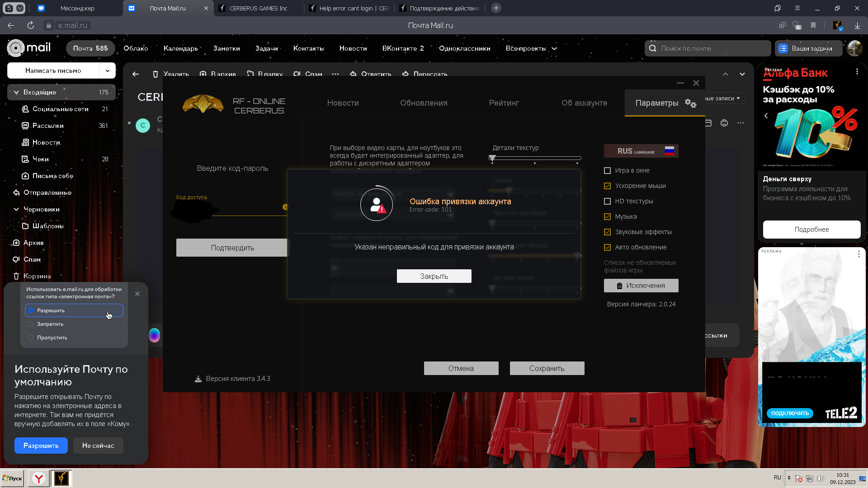The width and height of the screenshot is (868, 488).
Task: Click the settings gears icon in launcher
Action: tap(690, 103)
